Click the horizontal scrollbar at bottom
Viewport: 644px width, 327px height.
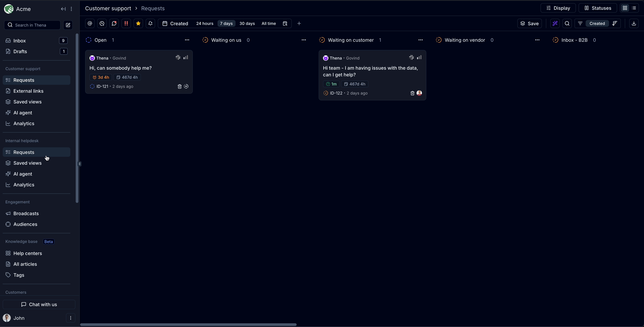tap(188, 325)
